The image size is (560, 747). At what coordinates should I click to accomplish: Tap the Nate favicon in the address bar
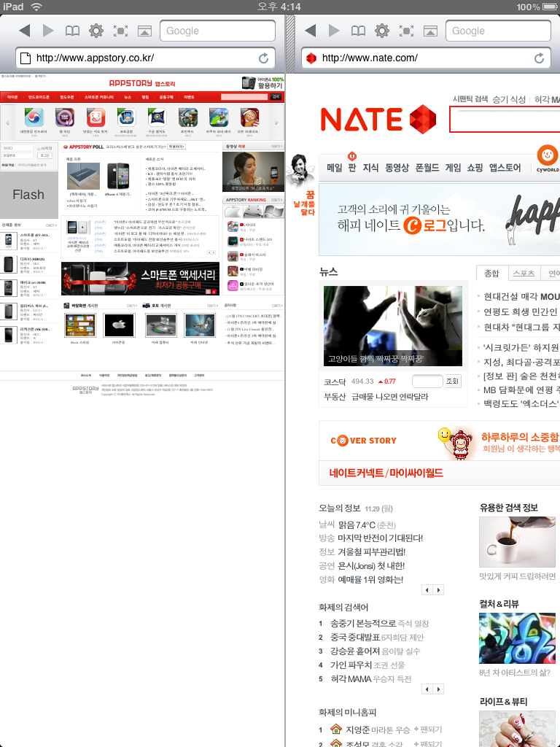pyautogui.click(x=311, y=58)
